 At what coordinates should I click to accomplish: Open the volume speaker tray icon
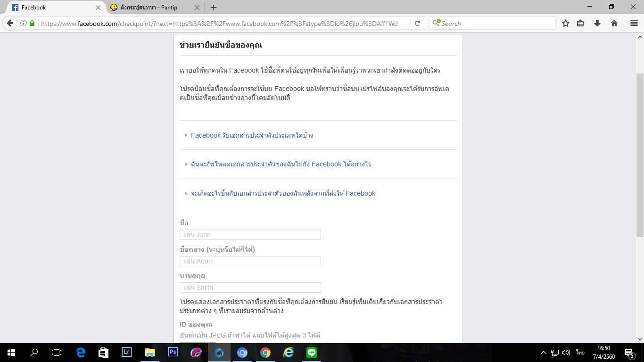(x=566, y=353)
